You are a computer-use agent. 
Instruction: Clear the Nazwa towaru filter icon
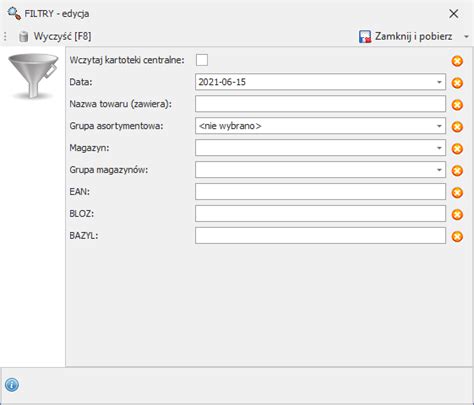click(457, 105)
